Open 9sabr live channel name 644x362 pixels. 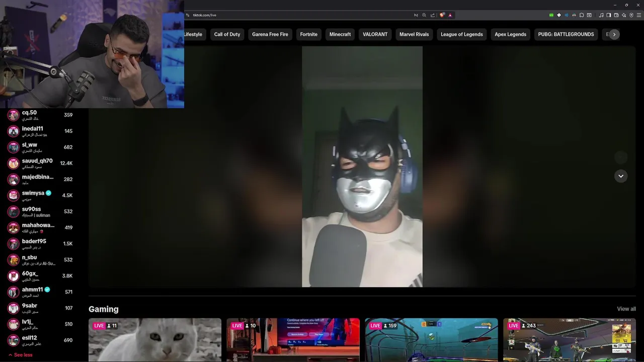point(30,306)
